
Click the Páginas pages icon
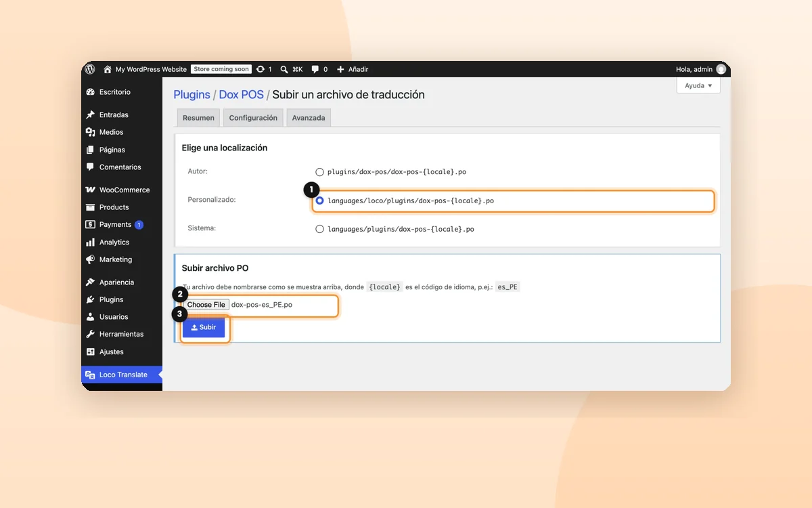click(x=90, y=150)
